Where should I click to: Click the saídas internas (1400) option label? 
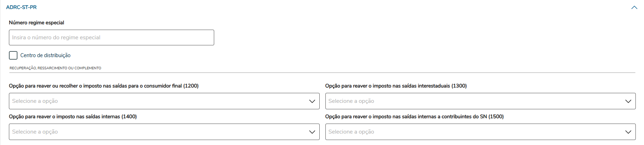[73, 116]
